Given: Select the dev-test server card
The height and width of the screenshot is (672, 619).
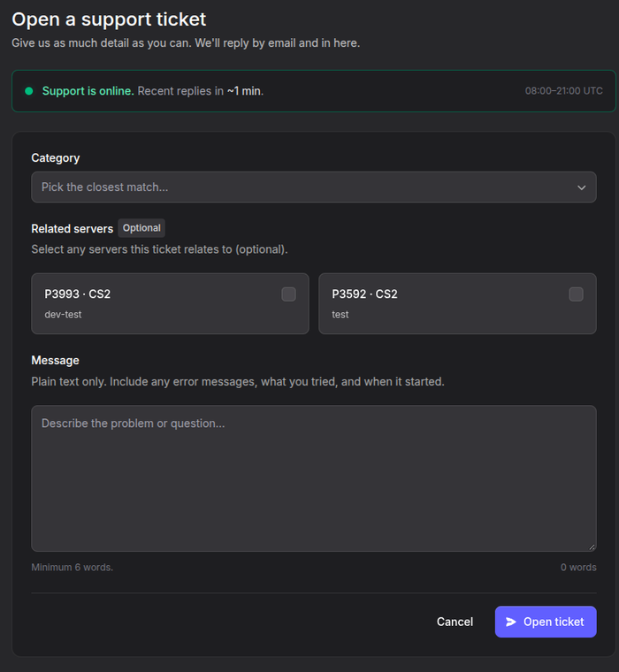Looking at the screenshot, I should coord(170,303).
